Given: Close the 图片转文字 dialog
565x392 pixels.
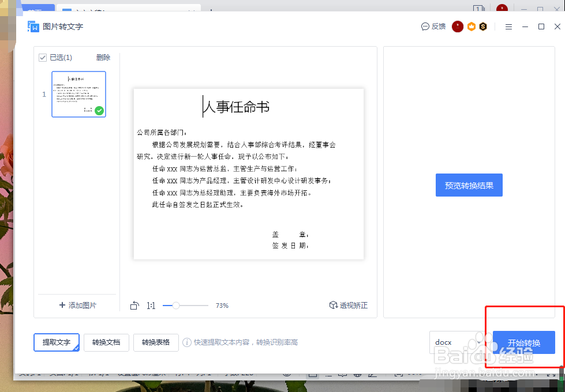Looking at the screenshot, I should click(x=557, y=27).
